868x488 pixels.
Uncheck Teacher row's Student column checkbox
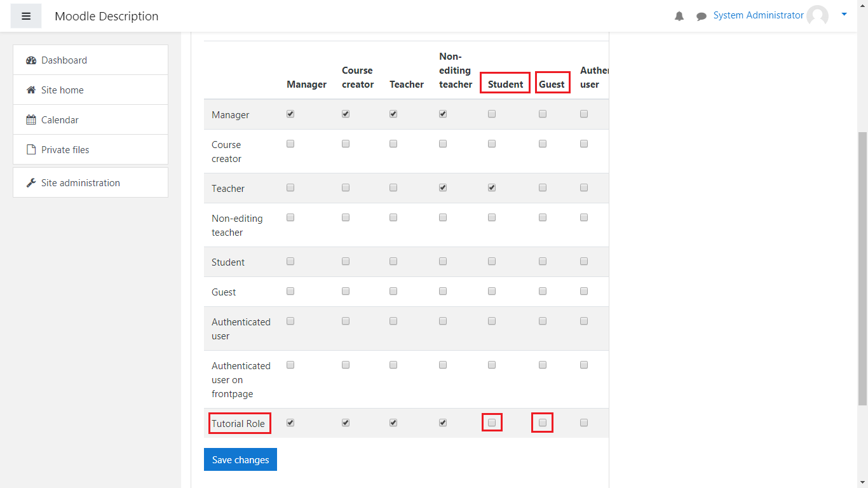pyautogui.click(x=492, y=188)
